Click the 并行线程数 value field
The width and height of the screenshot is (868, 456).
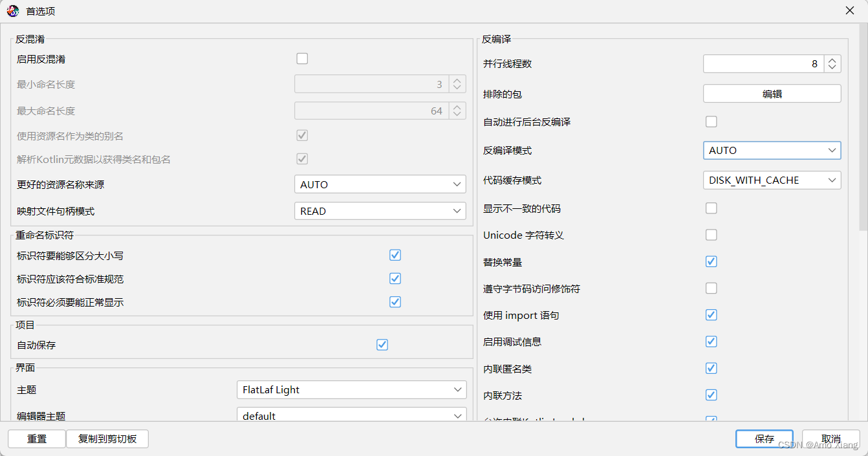click(x=763, y=63)
